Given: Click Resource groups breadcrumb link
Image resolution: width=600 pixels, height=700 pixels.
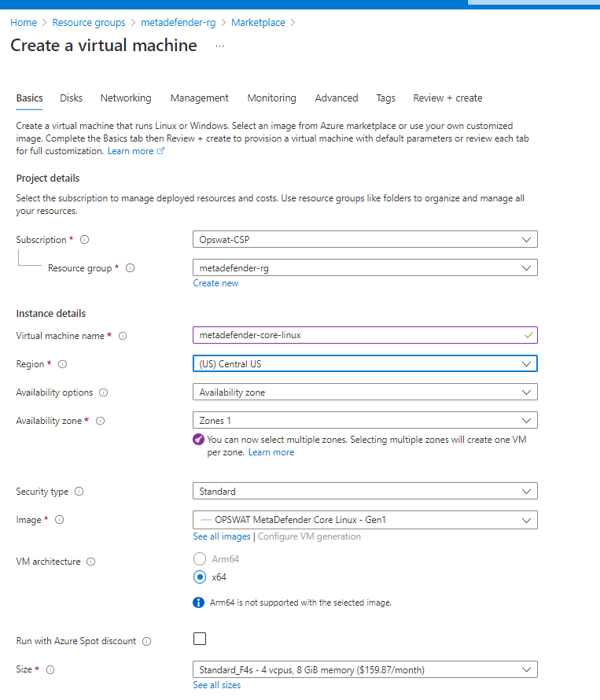Looking at the screenshot, I should tap(89, 22).
